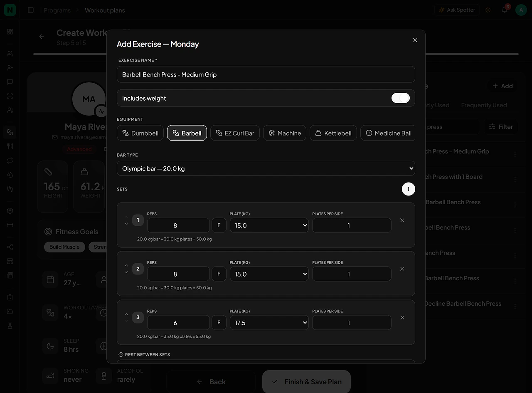Select EZ Curl Bar equipment
The width and height of the screenshot is (532, 393).
point(235,133)
